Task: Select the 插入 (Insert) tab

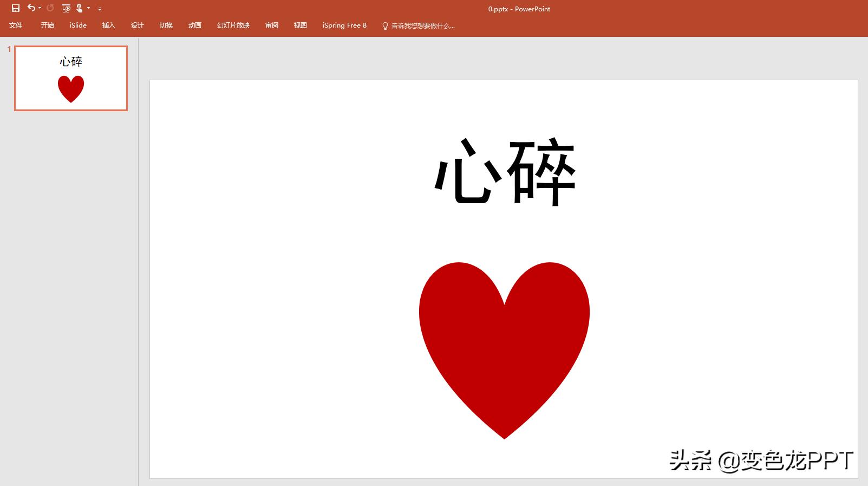Action: (108, 25)
